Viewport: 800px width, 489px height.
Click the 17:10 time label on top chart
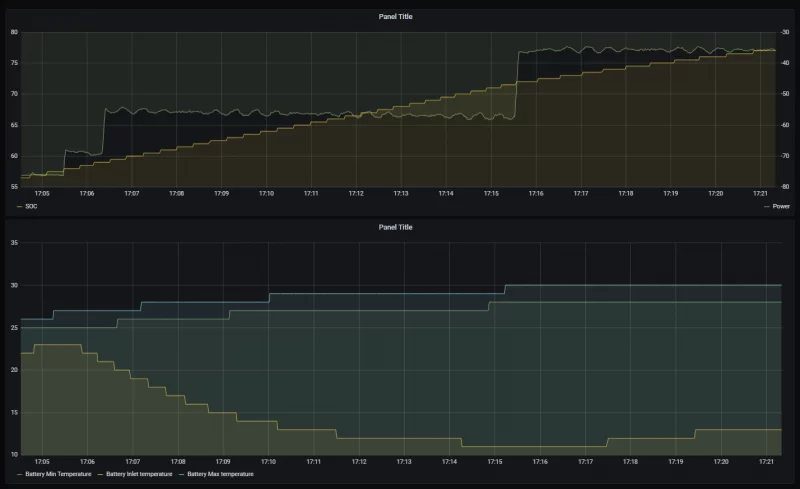[266, 194]
